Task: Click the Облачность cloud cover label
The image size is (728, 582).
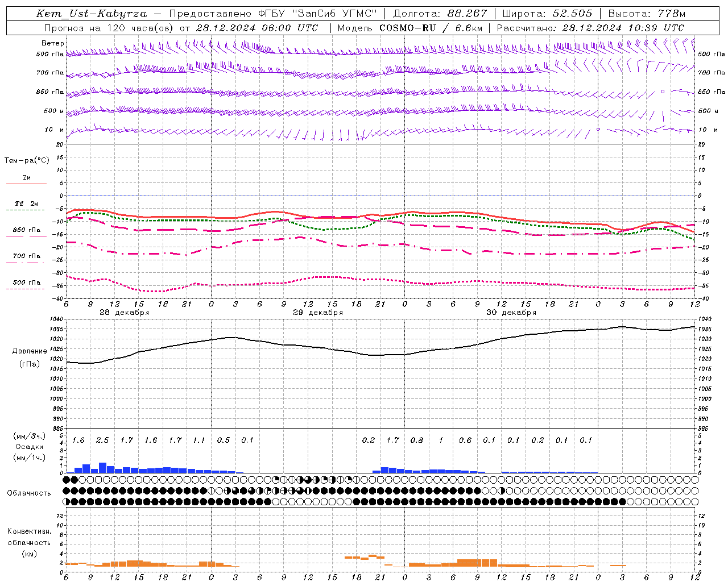Action: coord(29,493)
